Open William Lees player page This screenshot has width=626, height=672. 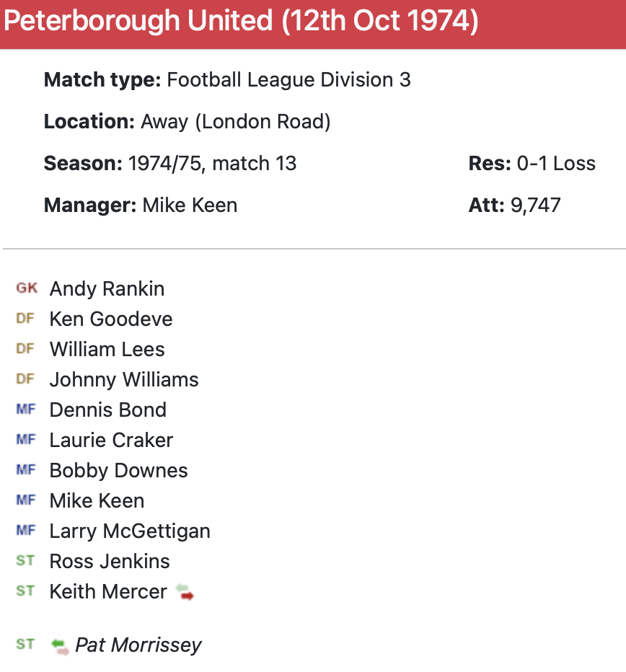tap(107, 349)
